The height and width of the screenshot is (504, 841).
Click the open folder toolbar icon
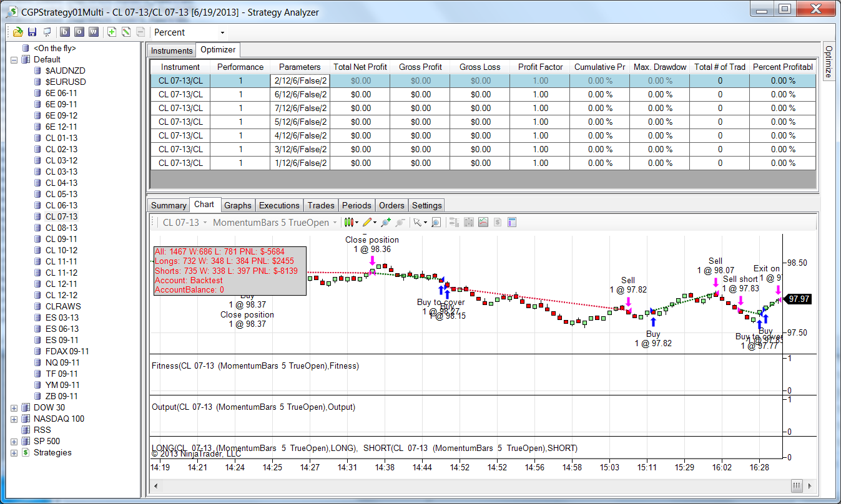click(17, 32)
